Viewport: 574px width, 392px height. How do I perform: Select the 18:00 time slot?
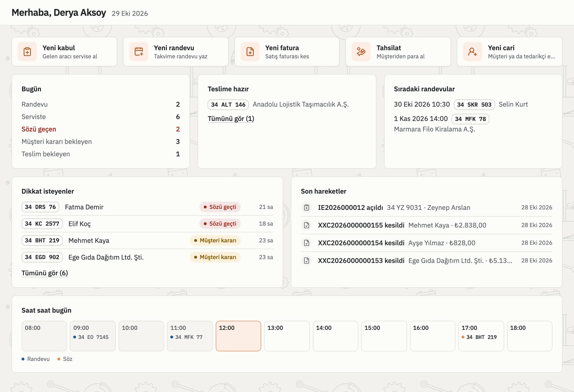coord(530,336)
